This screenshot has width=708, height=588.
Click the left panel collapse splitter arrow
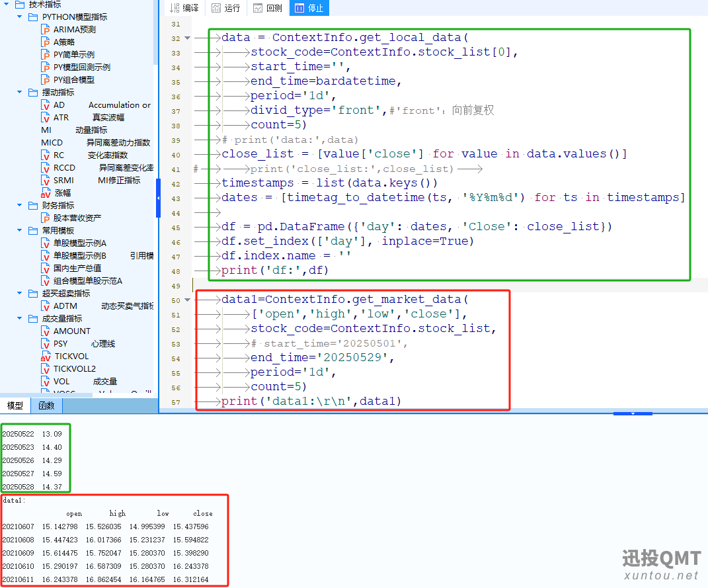[x=158, y=198]
